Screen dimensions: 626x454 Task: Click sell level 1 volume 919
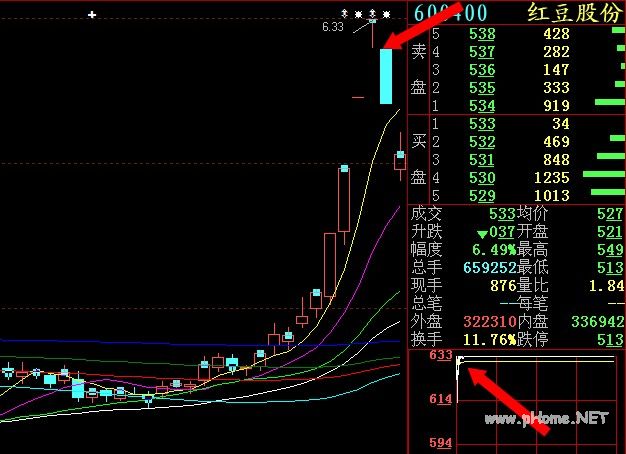(556, 106)
